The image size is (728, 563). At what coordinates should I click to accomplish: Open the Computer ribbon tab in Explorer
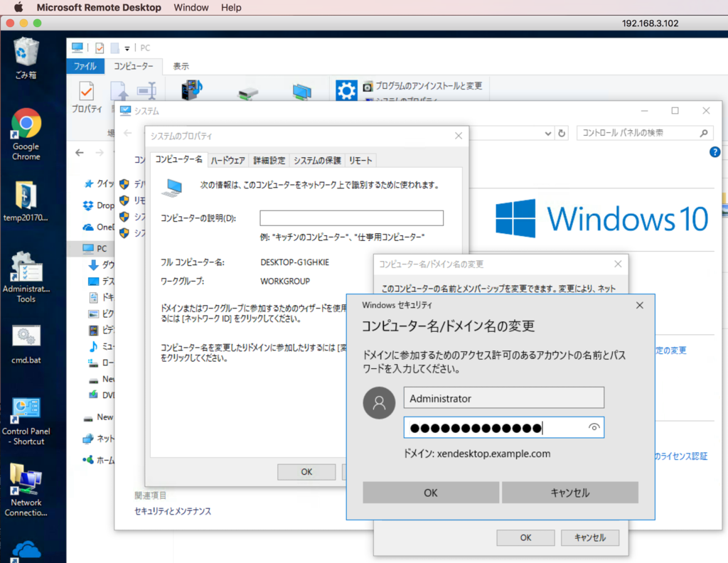coord(133,66)
